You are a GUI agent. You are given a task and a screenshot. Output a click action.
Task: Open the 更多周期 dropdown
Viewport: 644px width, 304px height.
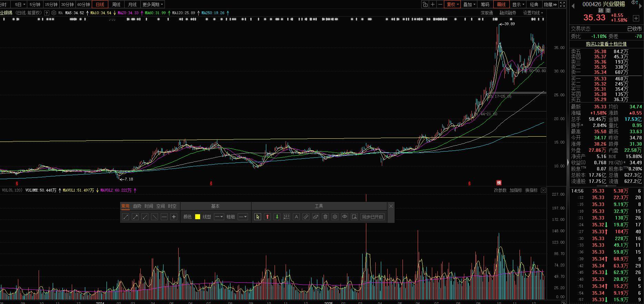coord(152,4)
